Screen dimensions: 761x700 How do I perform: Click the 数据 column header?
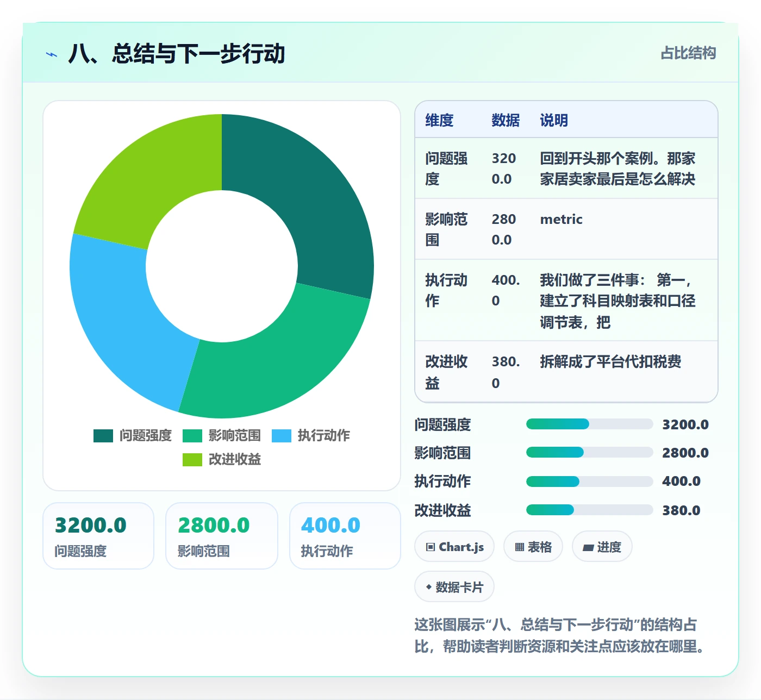506,120
